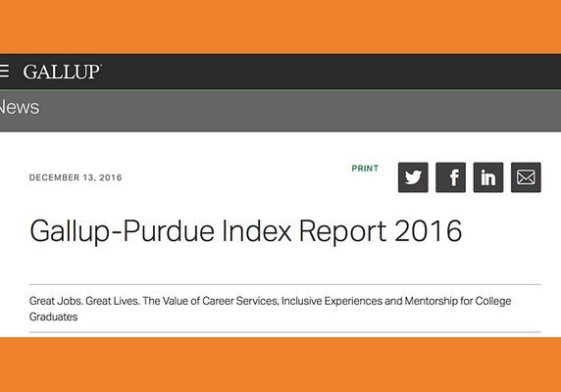This screenshot has height=392, width=561.
Task: Share the article on Facebook
Action: coord(450,177)
